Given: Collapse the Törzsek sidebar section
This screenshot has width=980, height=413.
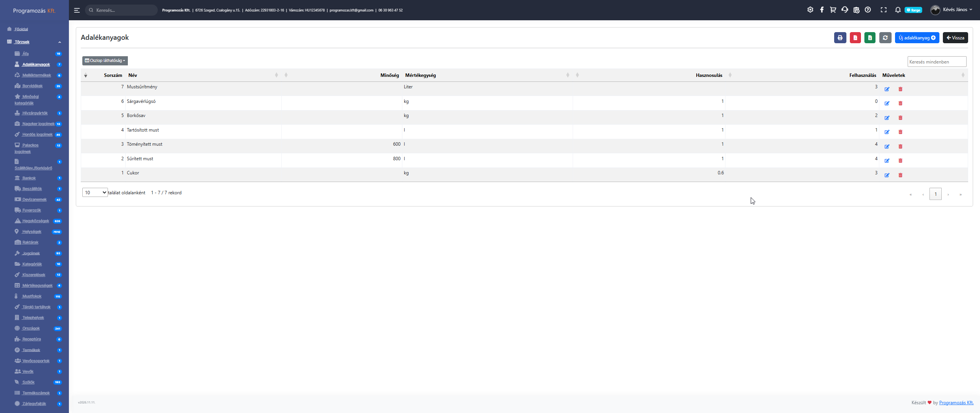Looking at the screenshot, I should 59,42.
